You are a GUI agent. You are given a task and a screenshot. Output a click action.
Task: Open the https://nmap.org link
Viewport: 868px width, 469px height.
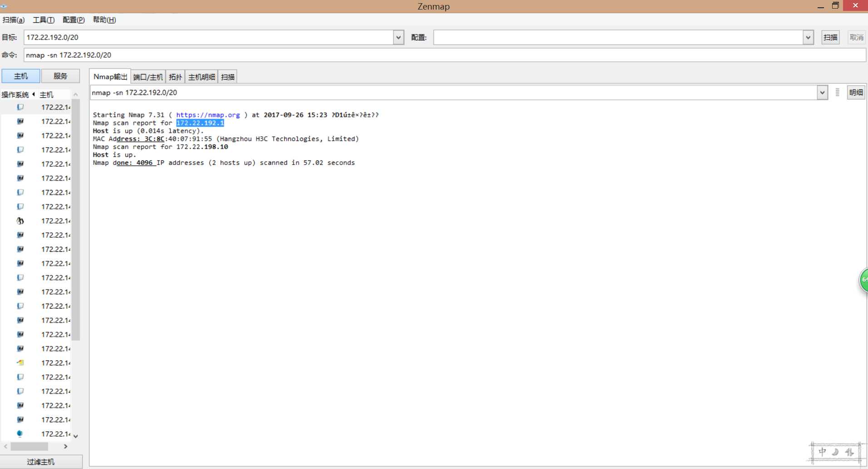(208, 115)
